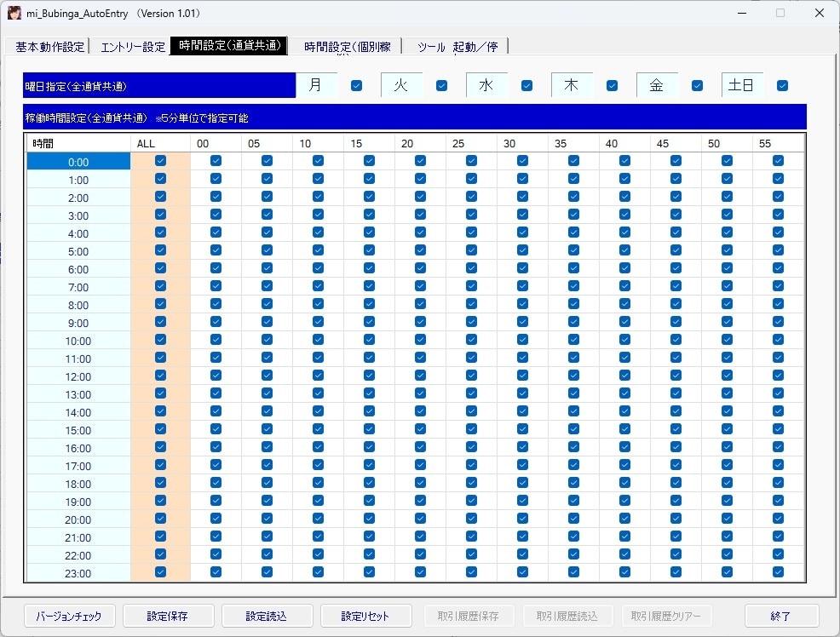Exit the app with 終了 button
The image size is (840, 637).
point(780,616)
